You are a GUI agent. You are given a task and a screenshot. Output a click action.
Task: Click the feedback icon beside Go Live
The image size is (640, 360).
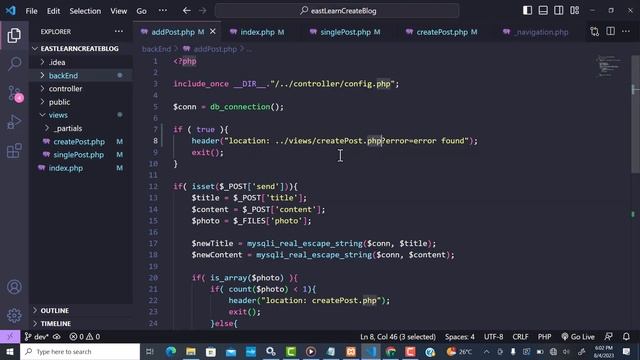click(608, 337)
